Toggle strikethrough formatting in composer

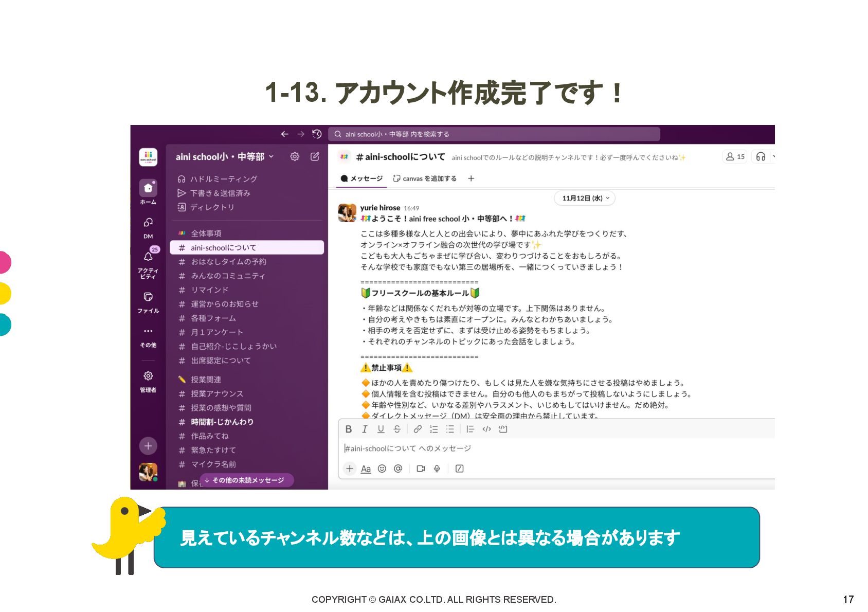pyautogui.click(x=397, y=429)
